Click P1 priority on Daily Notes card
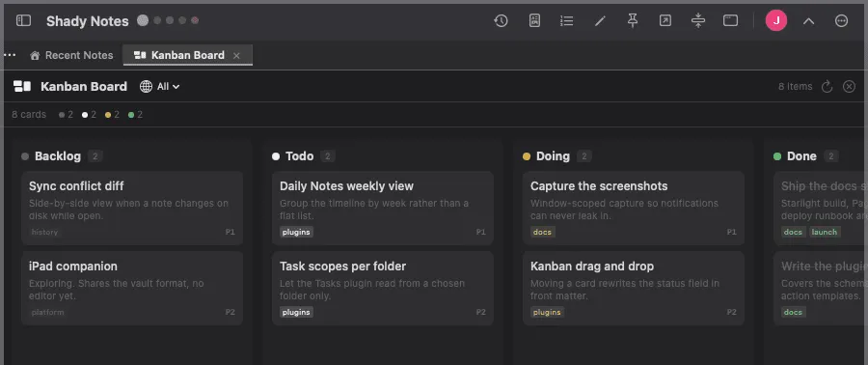The width and height of the screenshot is (868, 365). click(x=481, y=232)
